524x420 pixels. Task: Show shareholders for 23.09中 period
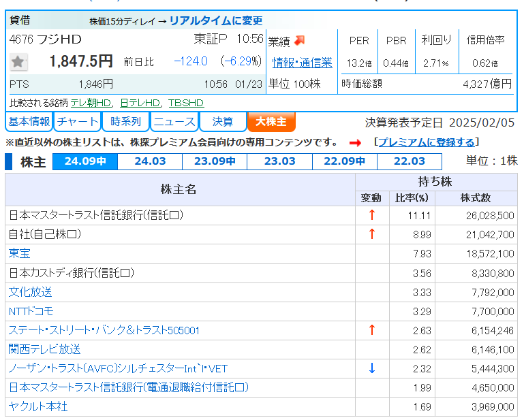215,161
